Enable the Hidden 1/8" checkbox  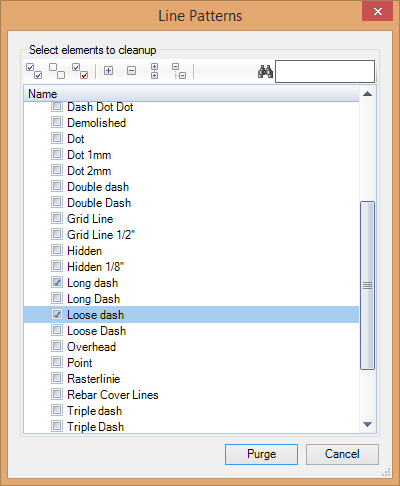[57, 266]
